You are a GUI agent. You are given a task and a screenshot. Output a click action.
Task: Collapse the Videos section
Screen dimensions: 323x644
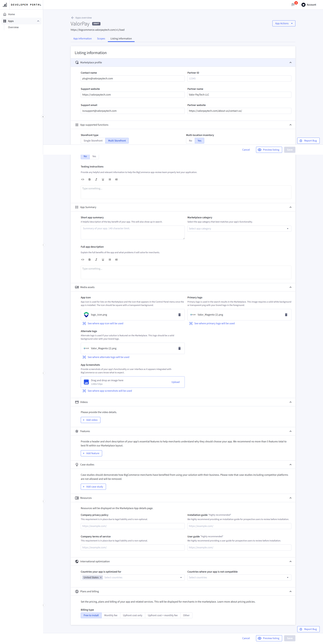click(x=290, y=402)
